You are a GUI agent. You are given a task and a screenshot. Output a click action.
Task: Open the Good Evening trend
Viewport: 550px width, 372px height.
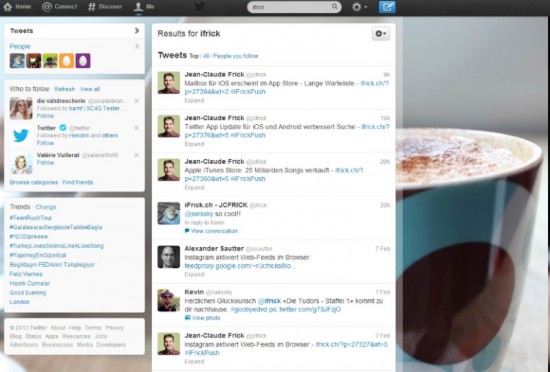pos(28,292)
